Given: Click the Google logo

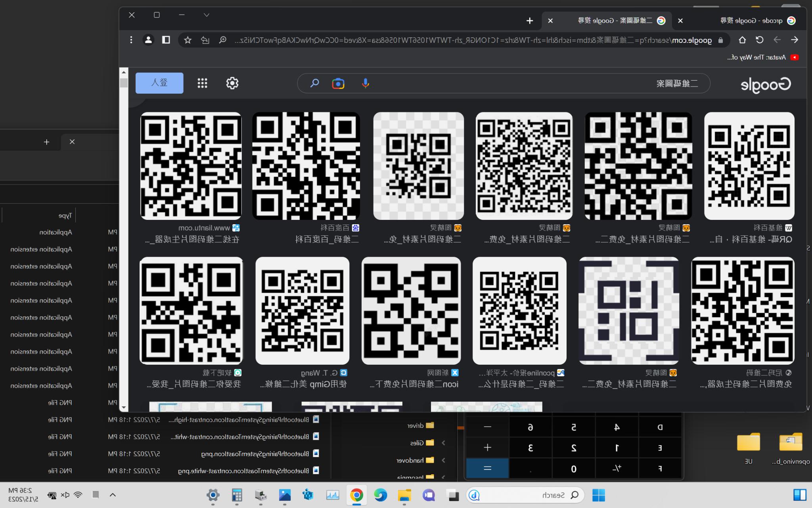Looking at the screenshot, I should point(766,85).
